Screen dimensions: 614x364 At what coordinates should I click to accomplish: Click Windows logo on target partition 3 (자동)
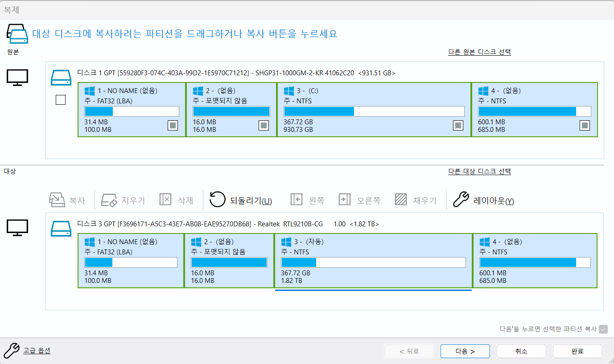click(286, 242)
